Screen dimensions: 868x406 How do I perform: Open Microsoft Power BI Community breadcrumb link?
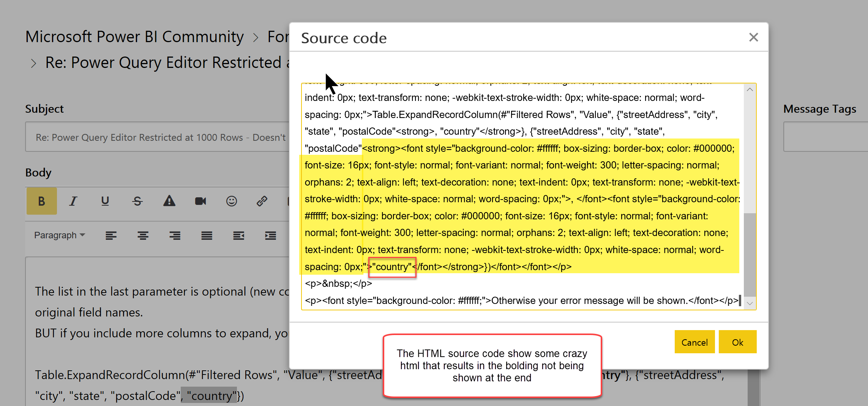pos(135,37)
